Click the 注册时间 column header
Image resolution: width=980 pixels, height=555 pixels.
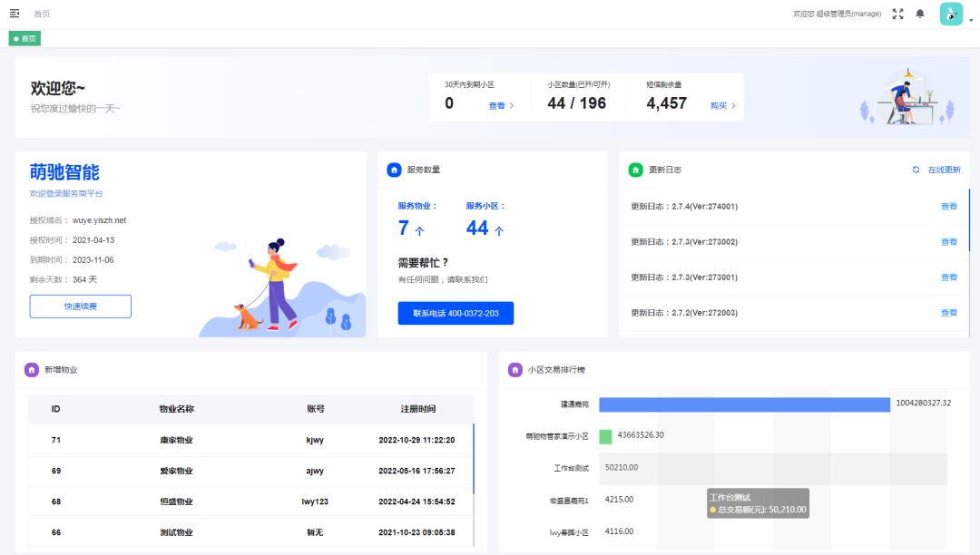tap(418, 409)
